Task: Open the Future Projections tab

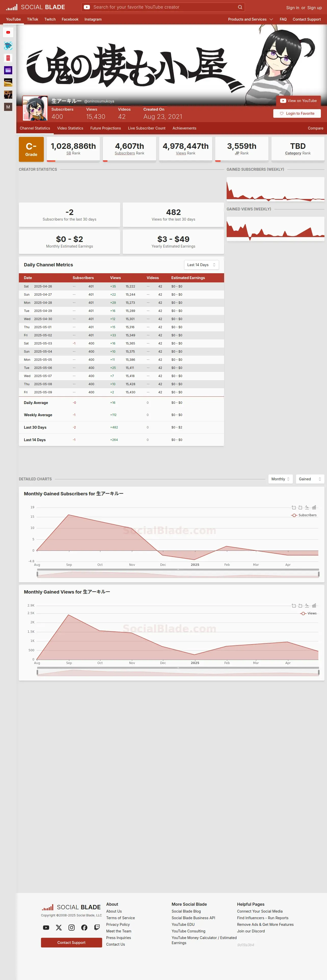Action: point(105,128)
